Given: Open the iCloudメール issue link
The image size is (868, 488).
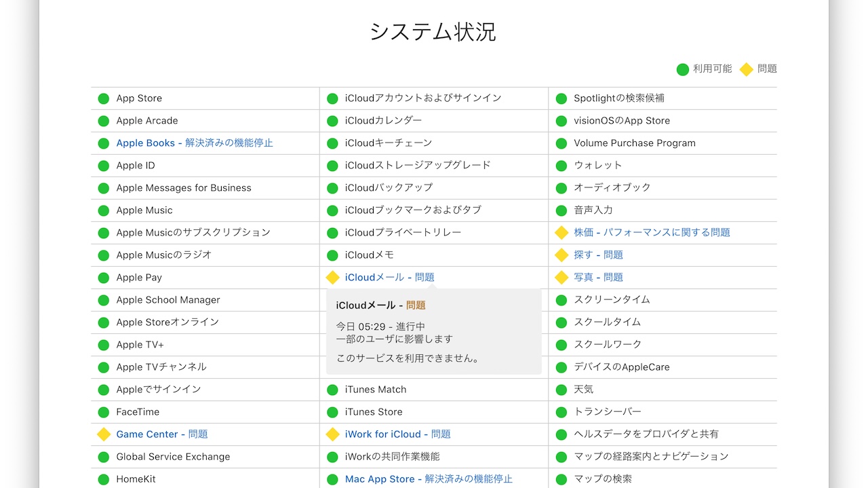Looking at the screenshot, I should coord(389,278).
